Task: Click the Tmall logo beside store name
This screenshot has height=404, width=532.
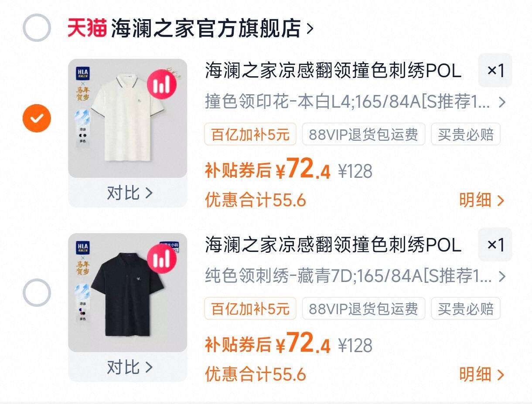Action: tap(87, 28)
